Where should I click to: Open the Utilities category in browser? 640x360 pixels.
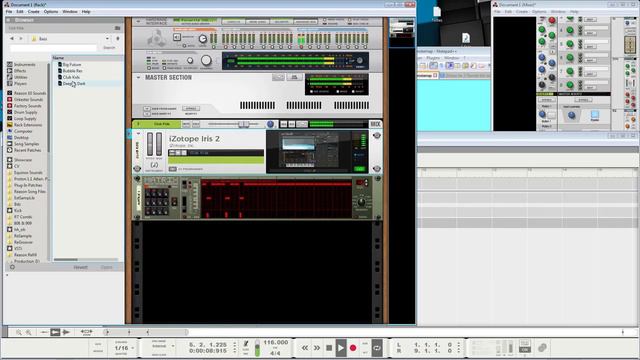point(21,77)
